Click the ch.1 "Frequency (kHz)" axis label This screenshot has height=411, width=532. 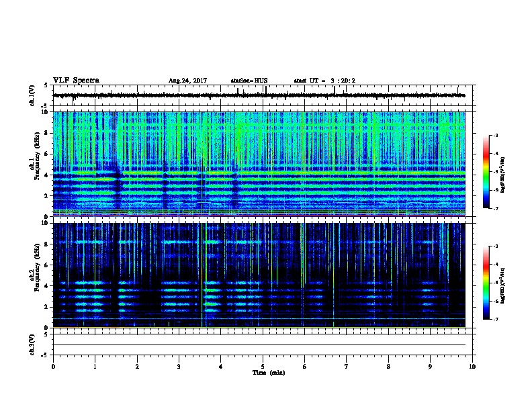[x=37, y=156]
